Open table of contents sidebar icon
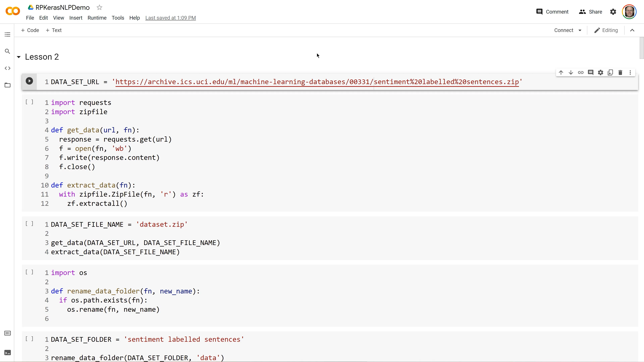The height and width of the screenshot is (362, 644). tap(8, 35)
